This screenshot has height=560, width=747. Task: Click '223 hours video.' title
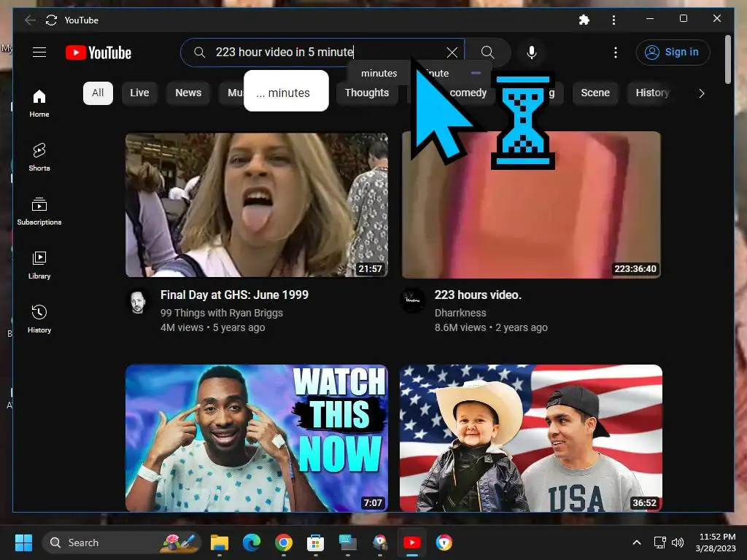[478, 295]
